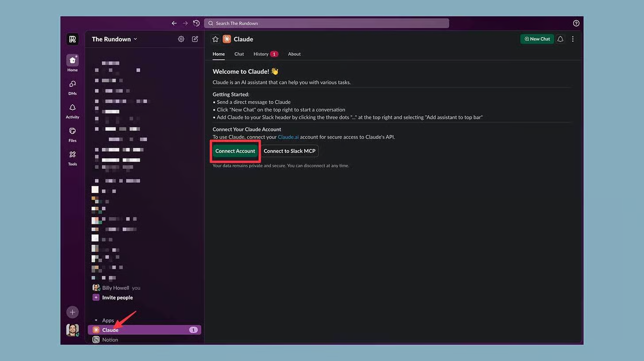The height and width of the screenshot is (361, 644).
Task: Switch to the Chat tab
Action: tap(239, 54)
